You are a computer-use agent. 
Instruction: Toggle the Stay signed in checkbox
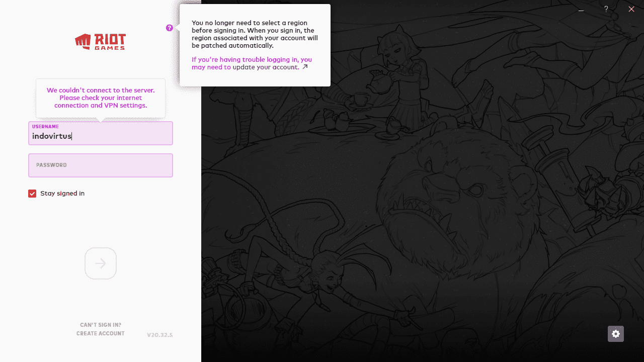click(32, 194)
